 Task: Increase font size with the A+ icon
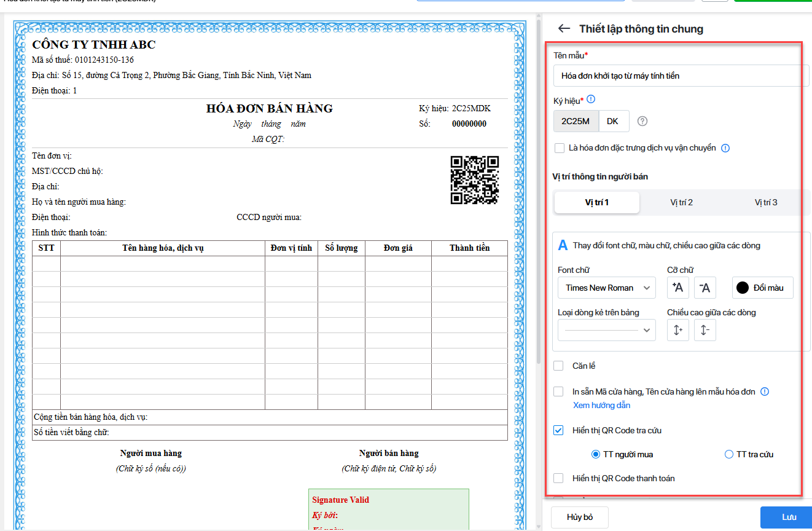point(677,288)
